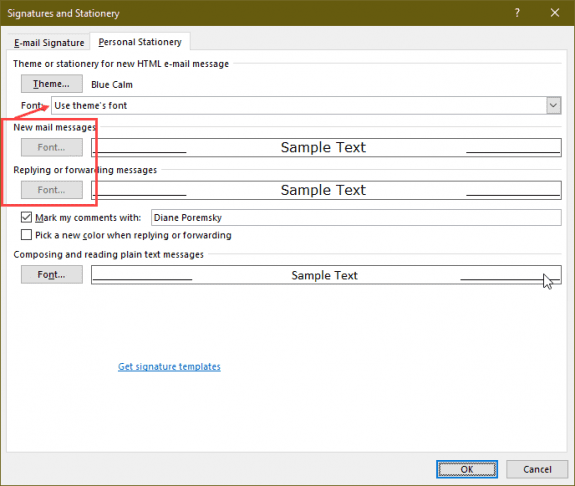Click Font button under Replying or forwarding
The height and width of the screenshot is (486, 575).
52,190
